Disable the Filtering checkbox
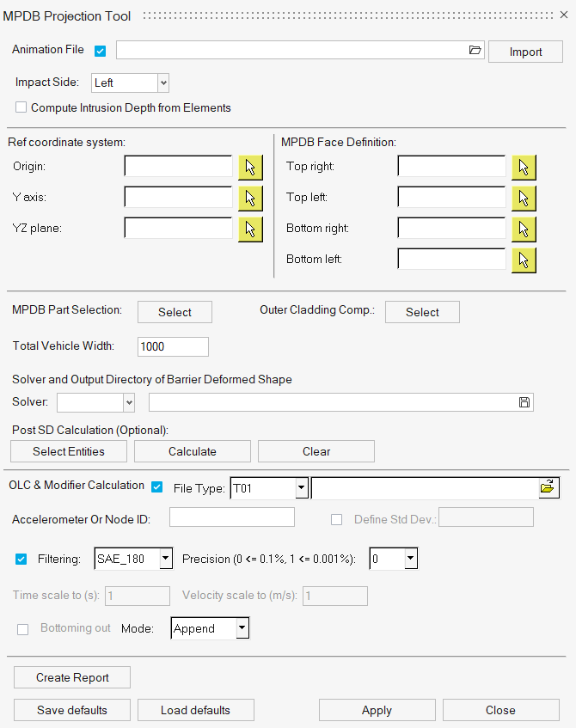This screenshot has width=576, height=728. tap(21, 559)
